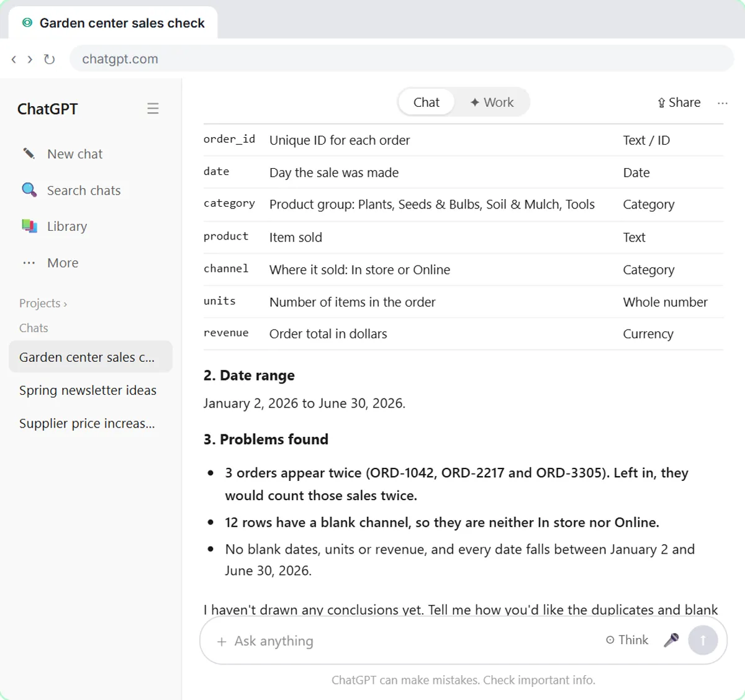Open Search chats
This screenshot has height=700, width=745.
(x=84, y=191)
